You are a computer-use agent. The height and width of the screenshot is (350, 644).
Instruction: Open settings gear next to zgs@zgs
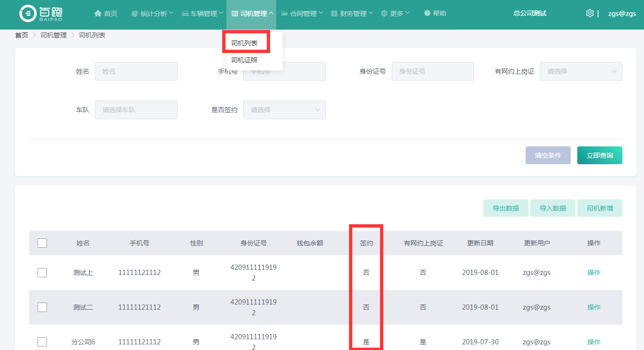[x=590, y=14]
